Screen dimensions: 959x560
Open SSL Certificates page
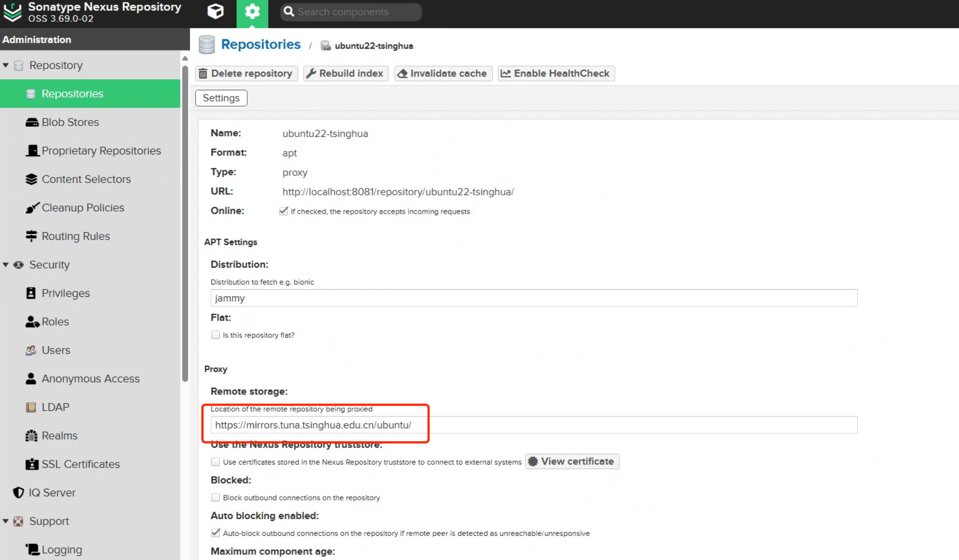pos(81,464)
